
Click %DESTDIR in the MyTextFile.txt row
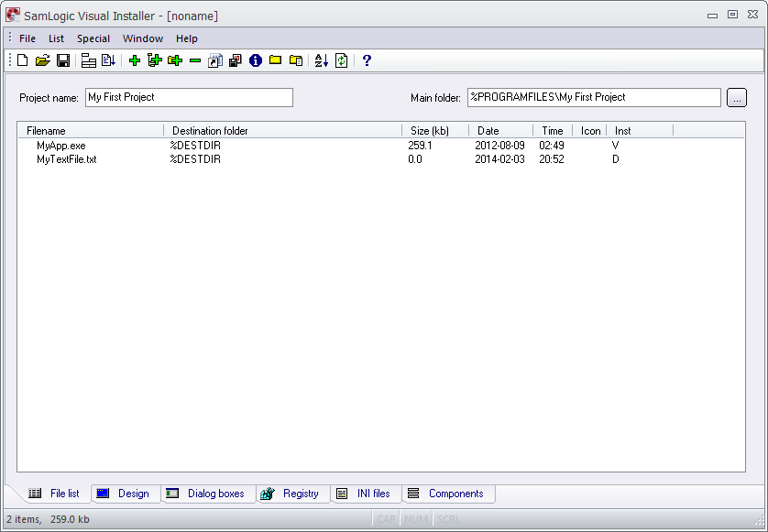click(x=195, y=159)
